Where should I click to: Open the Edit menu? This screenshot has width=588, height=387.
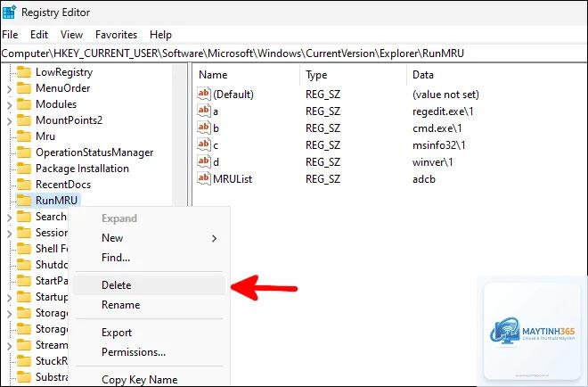pos(39,35)
